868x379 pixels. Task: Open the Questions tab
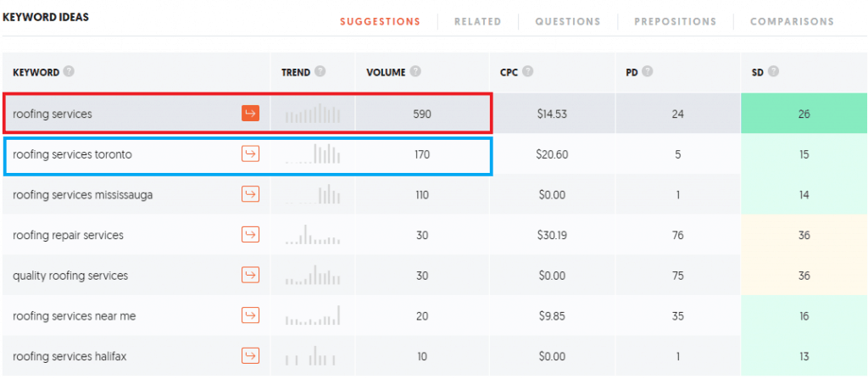tap(567, 21)
